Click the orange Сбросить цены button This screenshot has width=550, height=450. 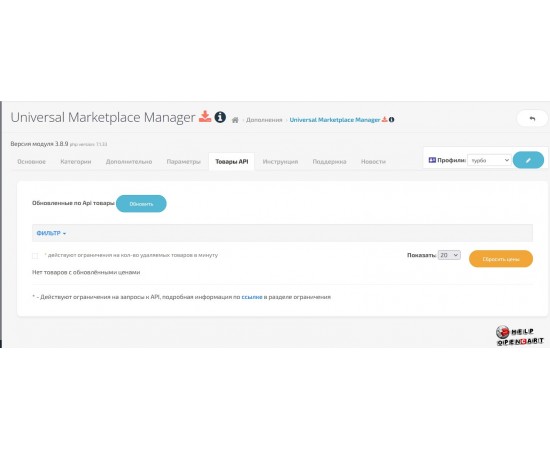(501, 259)
